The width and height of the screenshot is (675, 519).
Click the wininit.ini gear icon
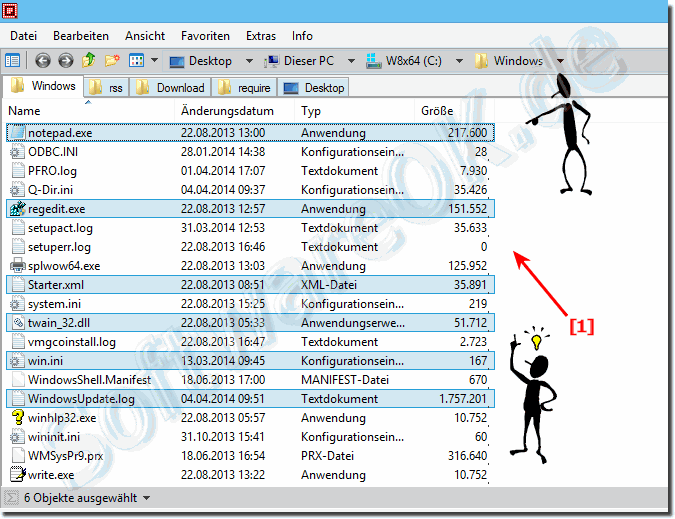pyautogui.click(x=17, y=437)
